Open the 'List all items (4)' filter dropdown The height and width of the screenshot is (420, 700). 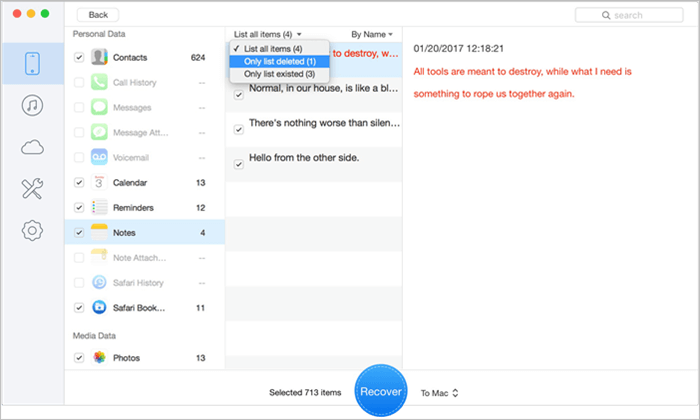268,34
